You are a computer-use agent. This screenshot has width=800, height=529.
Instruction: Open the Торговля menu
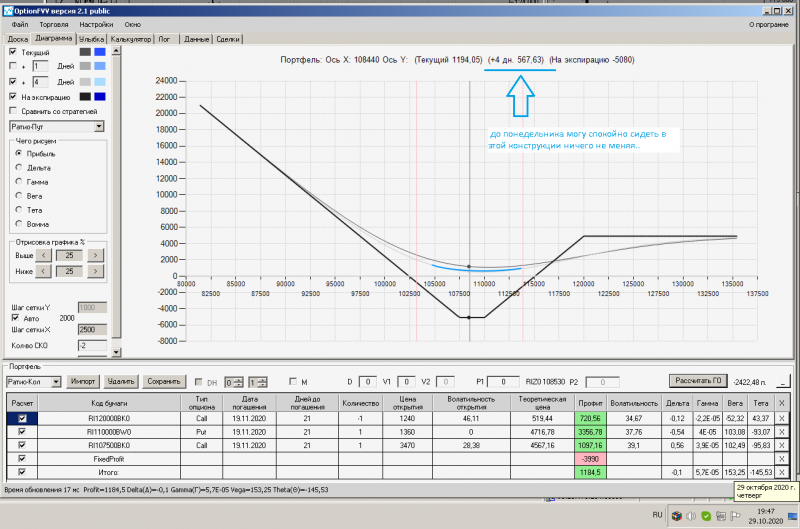click(52, 22)
